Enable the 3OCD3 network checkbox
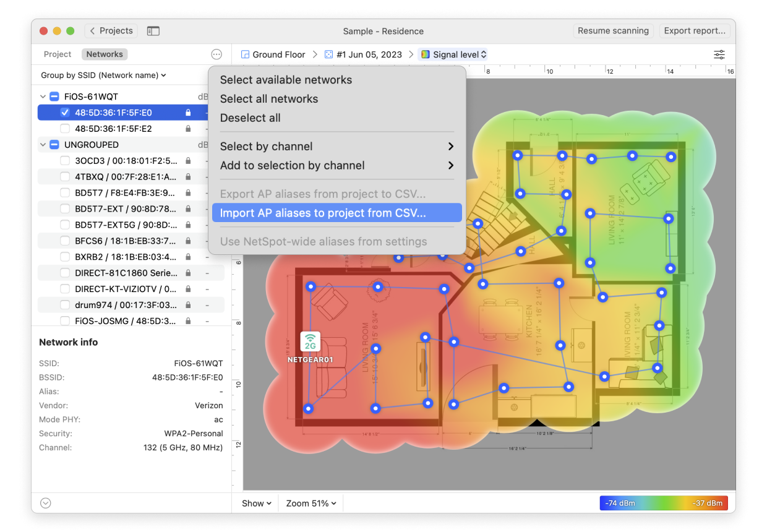Viewport: 767px width, 532px height. click(x=65, y=161)
